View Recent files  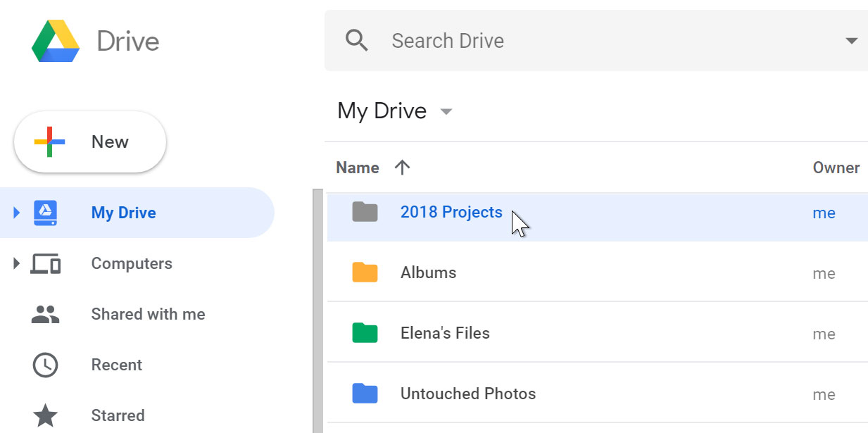click(x=117, y=365)
